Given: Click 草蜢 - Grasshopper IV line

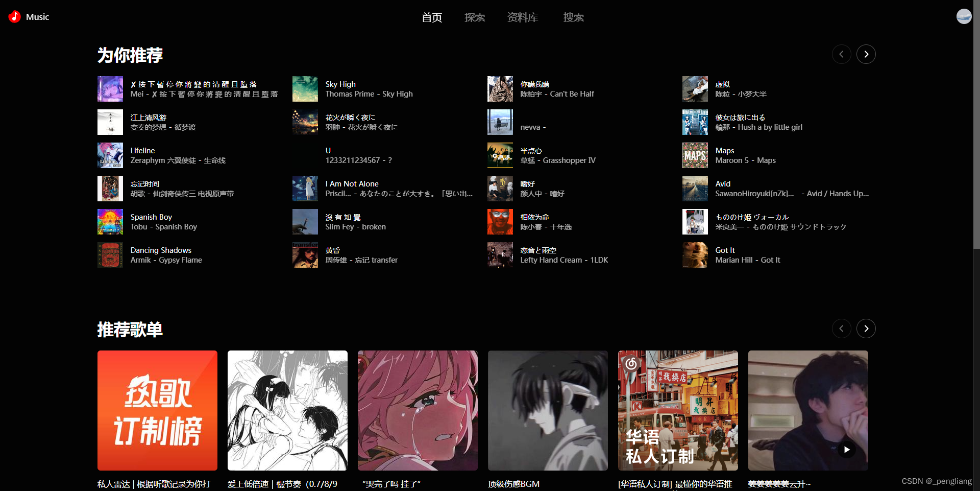Looking at the screenshot, I should [x=558, y=160].
